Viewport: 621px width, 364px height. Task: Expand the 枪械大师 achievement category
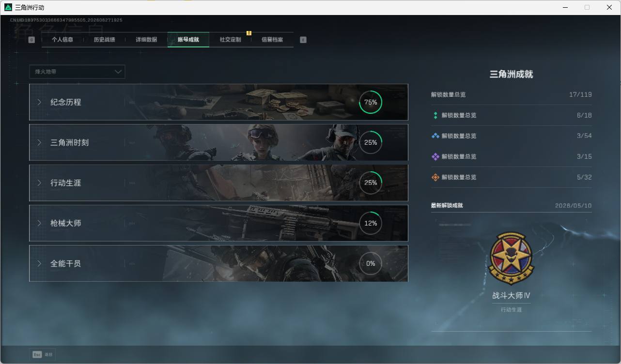point(218,223)
